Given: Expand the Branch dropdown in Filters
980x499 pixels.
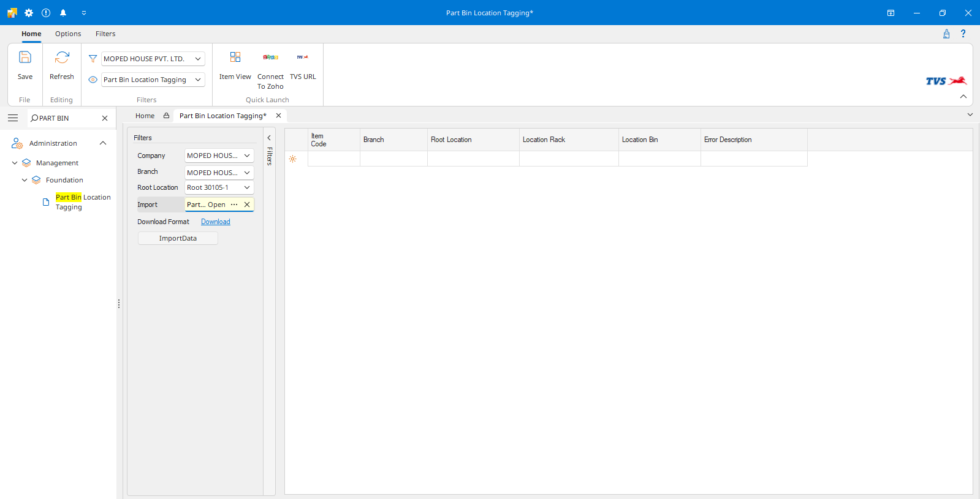Looking at the screenshot, I should coord(247,173).
